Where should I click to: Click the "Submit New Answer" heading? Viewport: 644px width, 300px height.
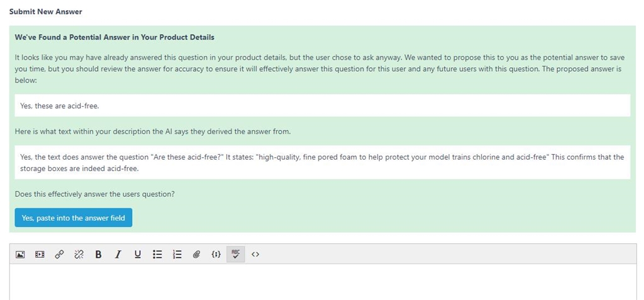coord(45,11)
